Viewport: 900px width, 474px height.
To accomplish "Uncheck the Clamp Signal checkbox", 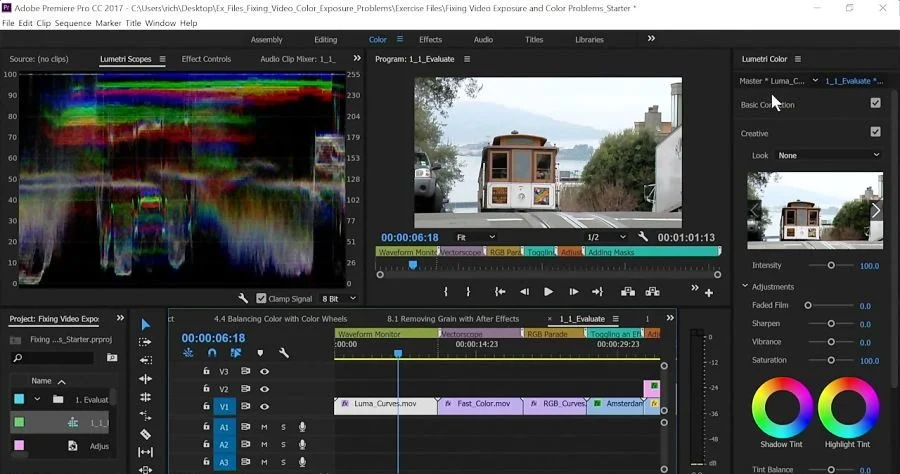I will (x=261, y=298).
